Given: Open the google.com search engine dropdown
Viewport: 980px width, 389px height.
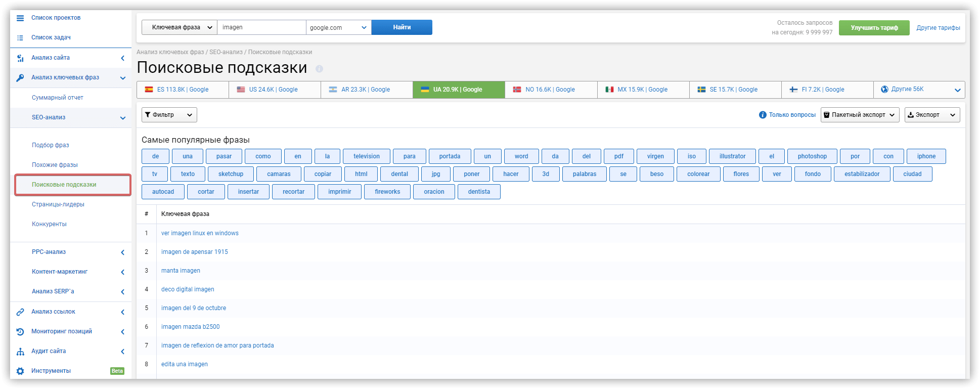Looking at the screenshot, I should click(338, 27).
